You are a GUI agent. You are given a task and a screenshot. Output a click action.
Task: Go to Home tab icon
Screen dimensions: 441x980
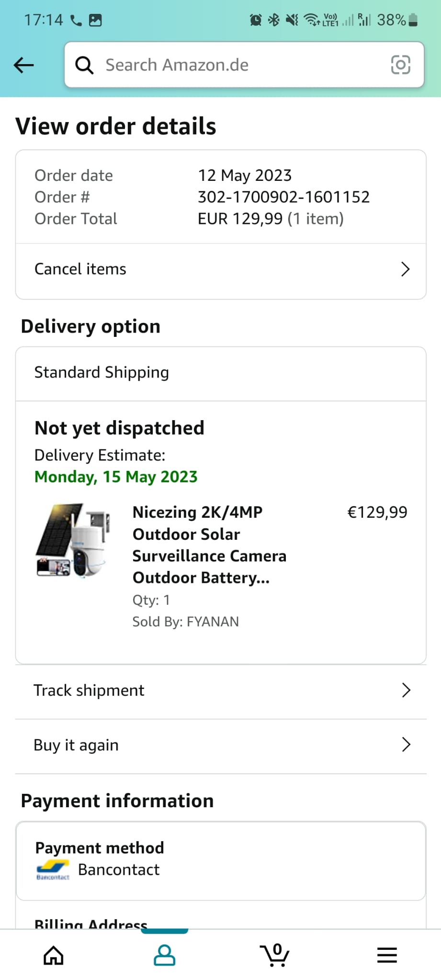(53, 955)
